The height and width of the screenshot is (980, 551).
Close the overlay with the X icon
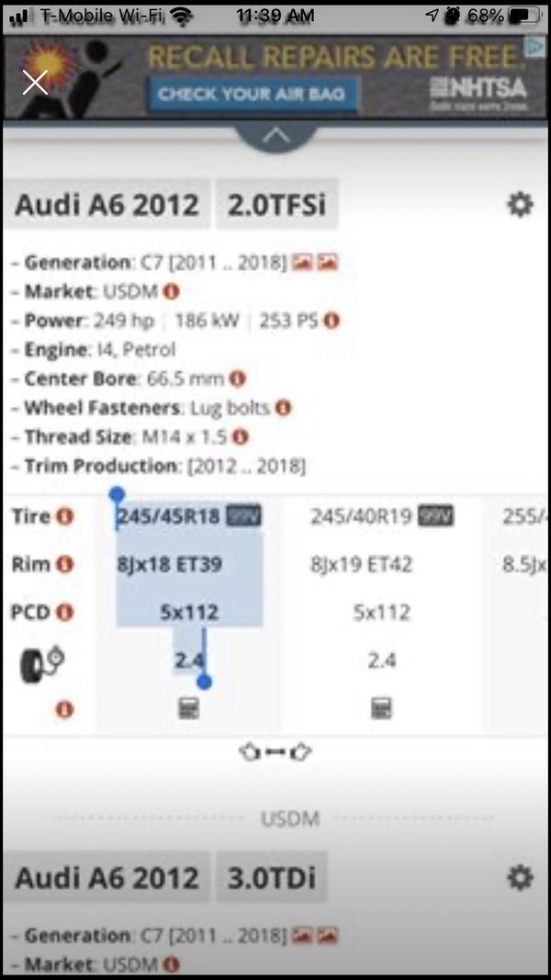click(35, 83)
